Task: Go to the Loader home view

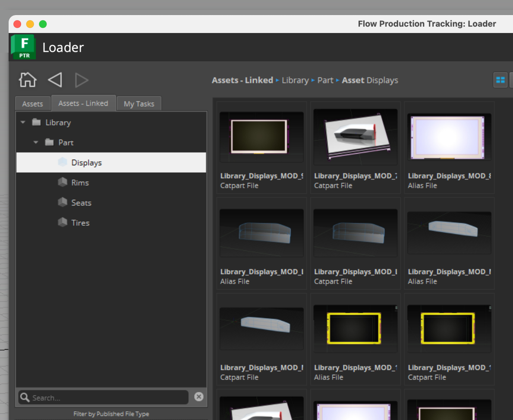Action: click(x=28, y=80)
